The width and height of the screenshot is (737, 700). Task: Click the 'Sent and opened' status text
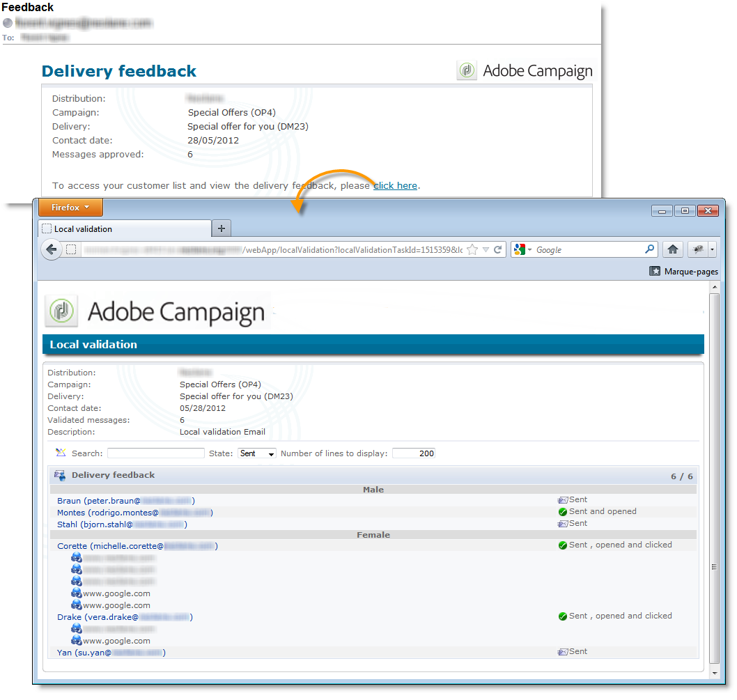point(603,511)
